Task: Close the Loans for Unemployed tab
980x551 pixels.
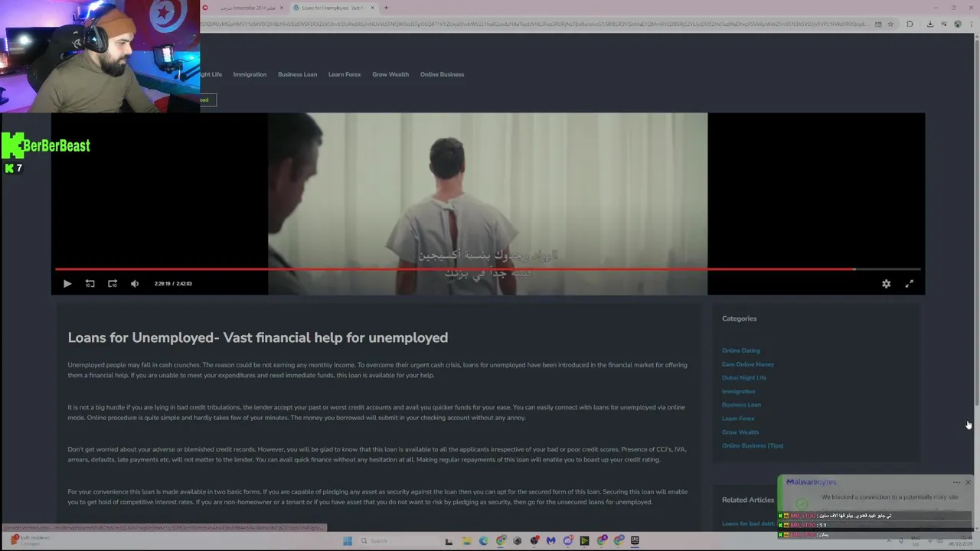Action: click(x=373, y=8)
